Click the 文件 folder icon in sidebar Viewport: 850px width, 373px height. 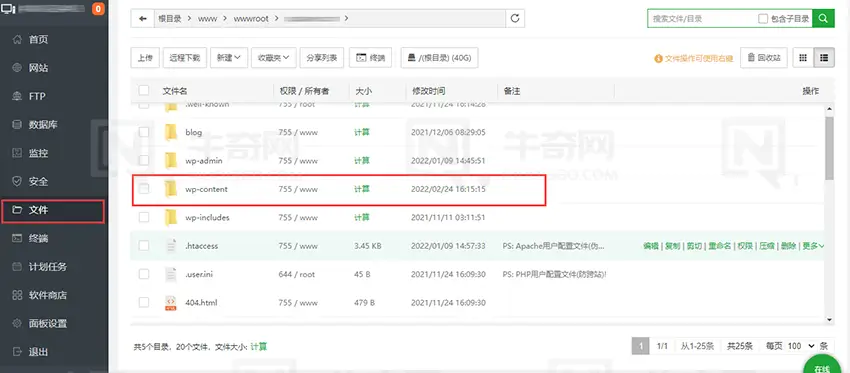[17, 210]
